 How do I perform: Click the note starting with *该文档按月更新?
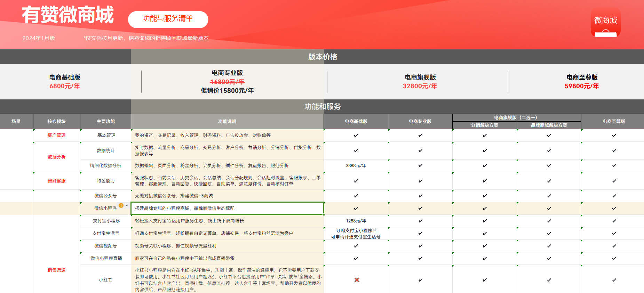click(x=146, y=38)
